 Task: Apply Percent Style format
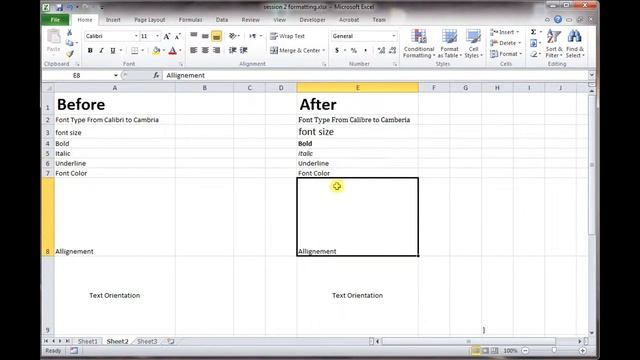354,50
